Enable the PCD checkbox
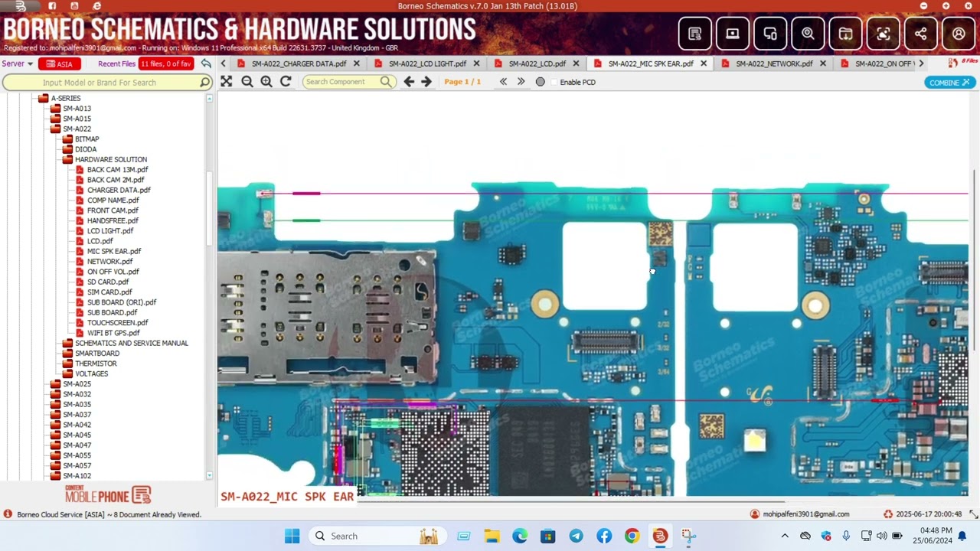Image resolution: width=980 pixels, height=551 pixels. click(554, 82)
